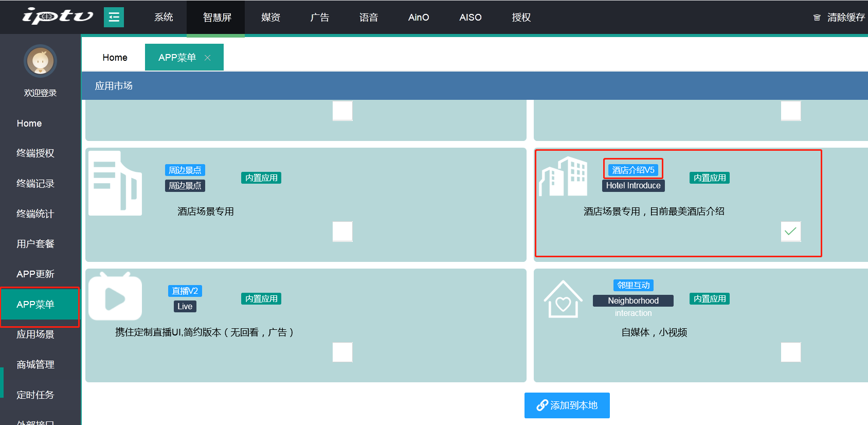Check the 周边景点 app checkbox

342,232
